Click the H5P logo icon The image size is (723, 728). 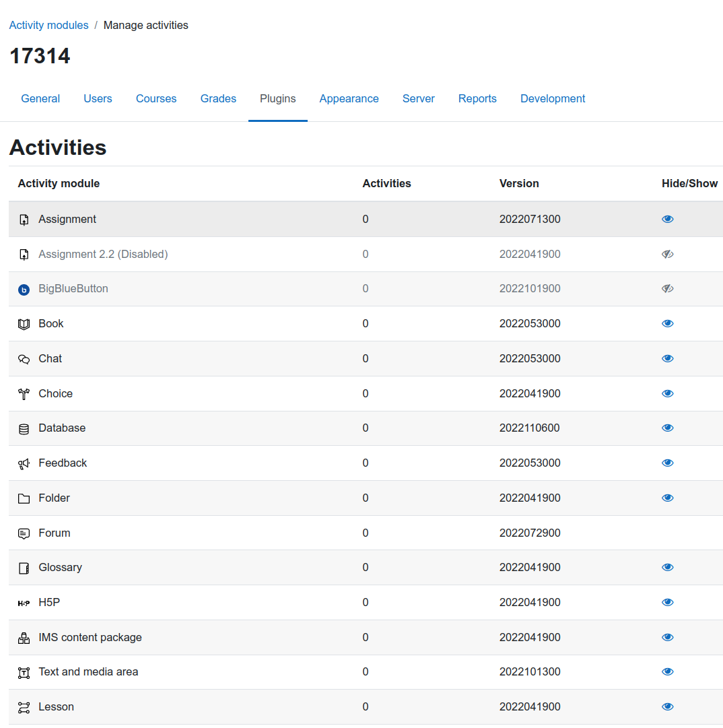coord(24,603)
